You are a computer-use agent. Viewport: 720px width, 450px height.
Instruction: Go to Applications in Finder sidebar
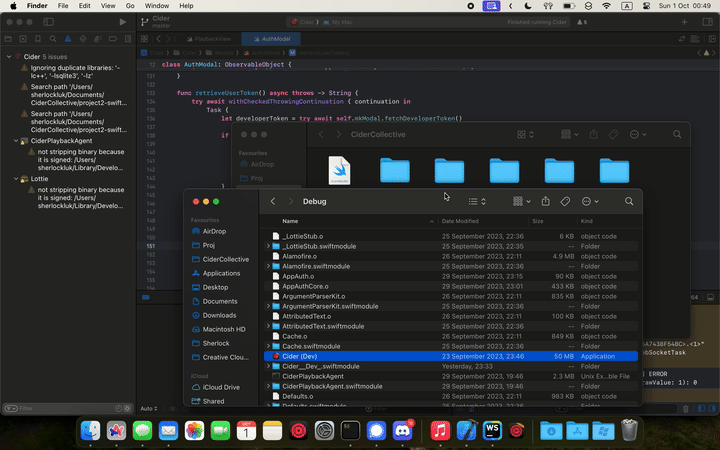[x=221, y=273]
